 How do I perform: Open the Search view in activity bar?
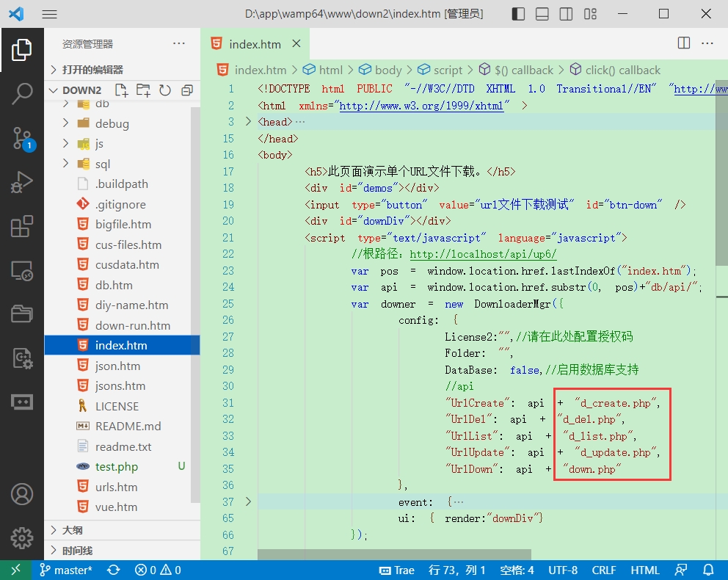coord(22,93)
